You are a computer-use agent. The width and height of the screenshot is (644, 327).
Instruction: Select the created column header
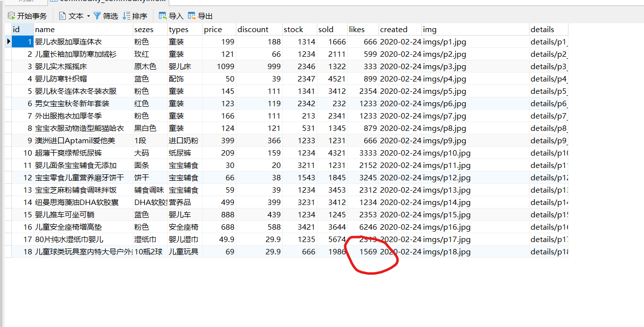click(x=400, y=30)
